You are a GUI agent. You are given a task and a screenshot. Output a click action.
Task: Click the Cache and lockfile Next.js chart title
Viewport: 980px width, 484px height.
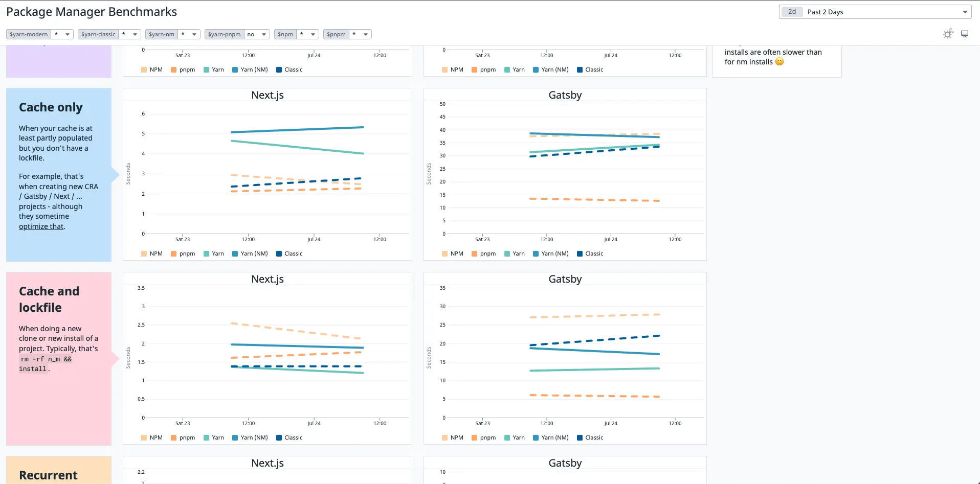[x=268, y=279]
